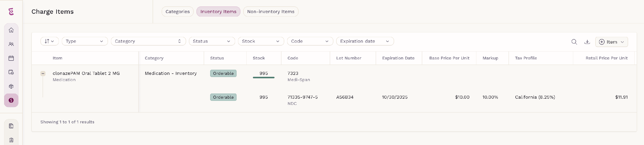
Task: Open the Type filter dropdown
Action: [x=85, y=41]
